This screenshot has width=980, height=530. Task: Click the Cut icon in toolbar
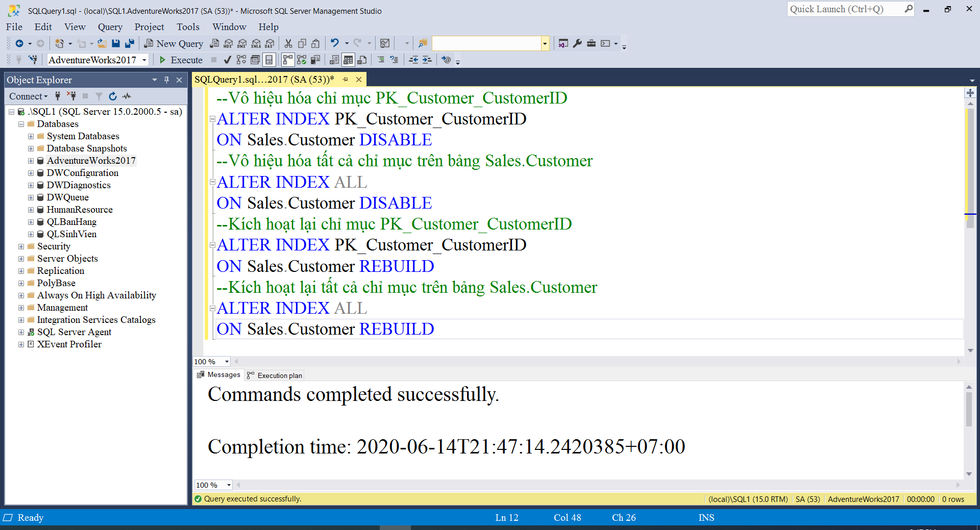coord(288,43)
